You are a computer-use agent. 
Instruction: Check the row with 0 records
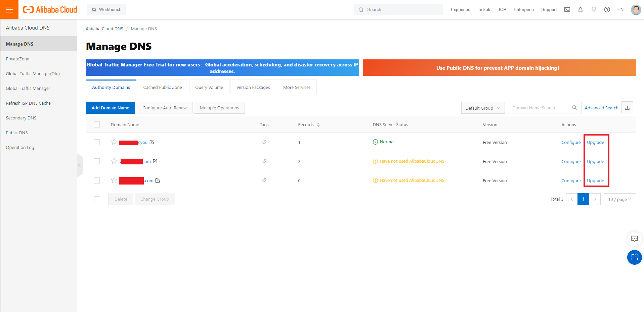pyautogui.click(x=97, y=180)
